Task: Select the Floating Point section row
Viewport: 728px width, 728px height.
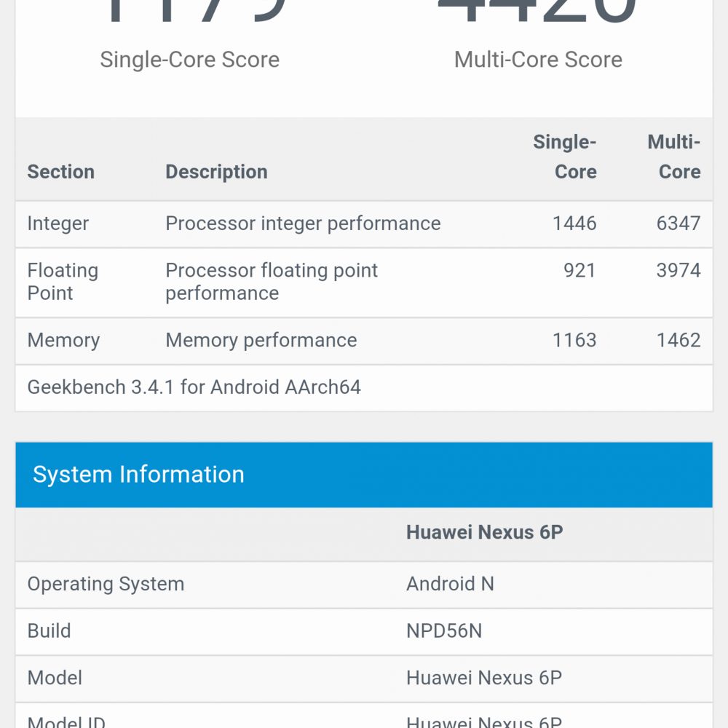Action: 364,282
